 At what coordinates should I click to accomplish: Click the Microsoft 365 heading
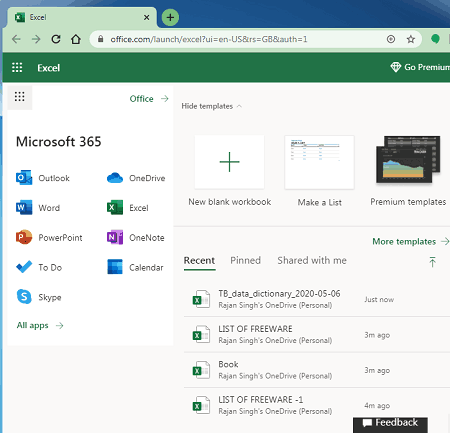pos(59,142)
